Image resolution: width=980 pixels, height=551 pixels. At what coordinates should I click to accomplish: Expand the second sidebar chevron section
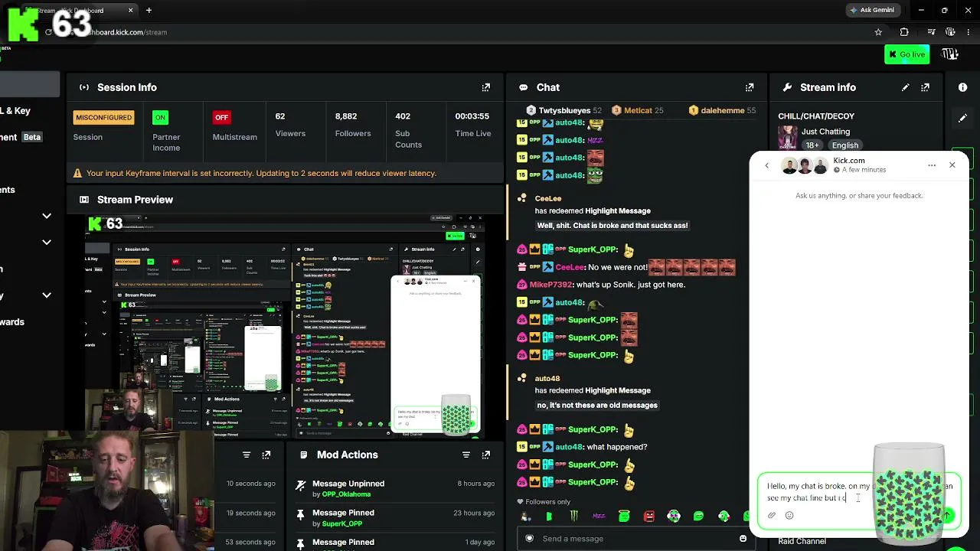pyautogui.click(x=47, y=243)
